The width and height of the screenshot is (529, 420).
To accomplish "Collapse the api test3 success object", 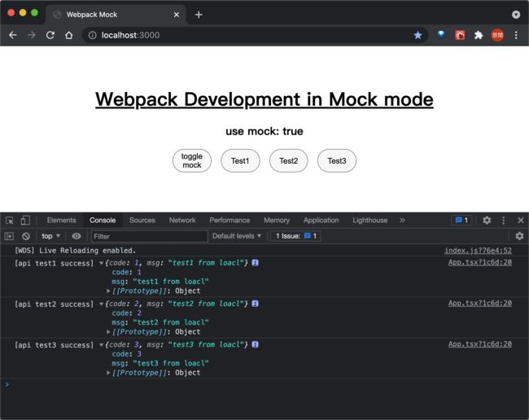I will click(101, 345).
